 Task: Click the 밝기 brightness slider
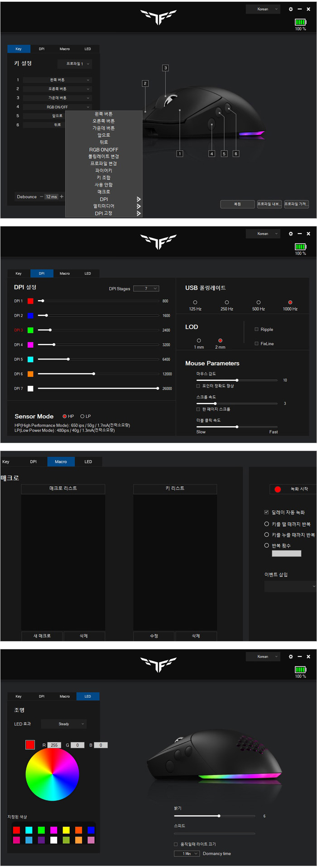(214, 816)
